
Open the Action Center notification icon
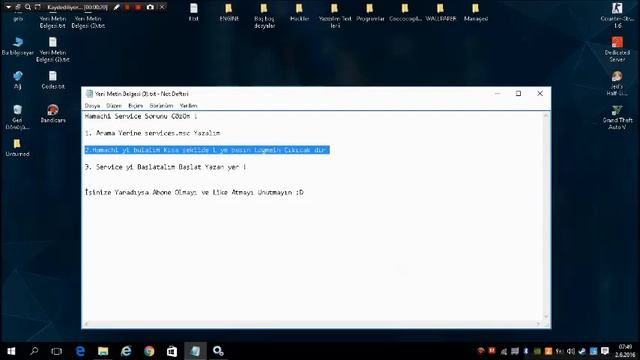coord(605,351)
